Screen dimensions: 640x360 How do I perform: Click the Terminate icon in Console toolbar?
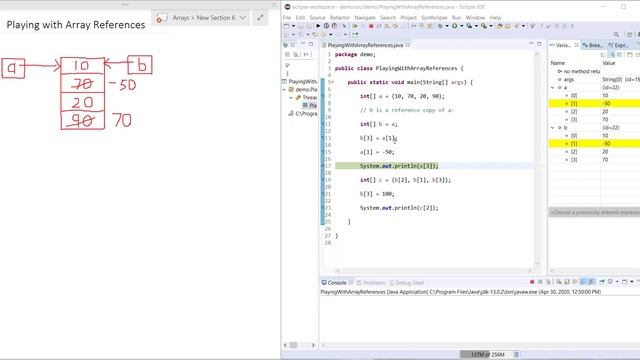(532, 282)
